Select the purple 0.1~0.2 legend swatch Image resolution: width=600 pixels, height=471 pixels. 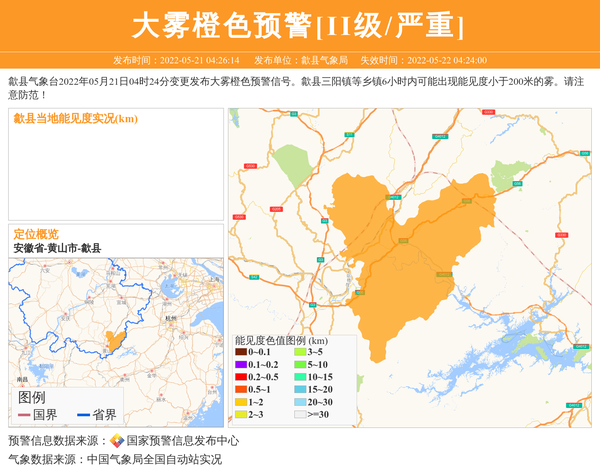pos(241,365)
